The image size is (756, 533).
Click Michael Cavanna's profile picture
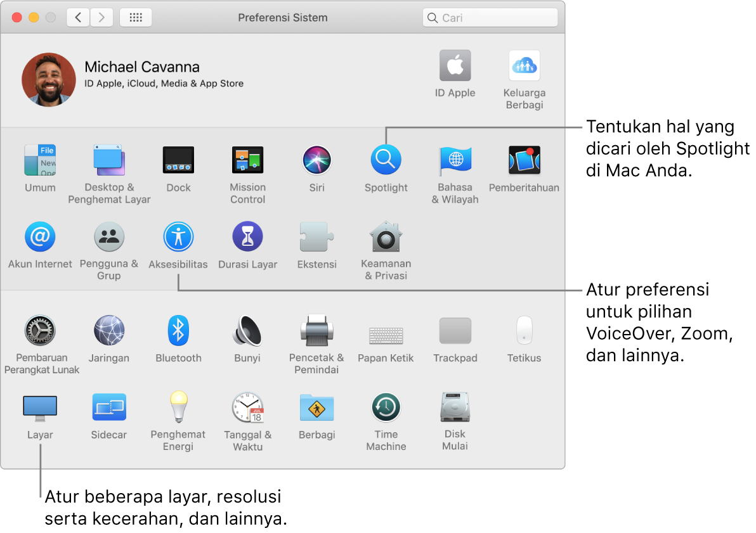[49, 79]
